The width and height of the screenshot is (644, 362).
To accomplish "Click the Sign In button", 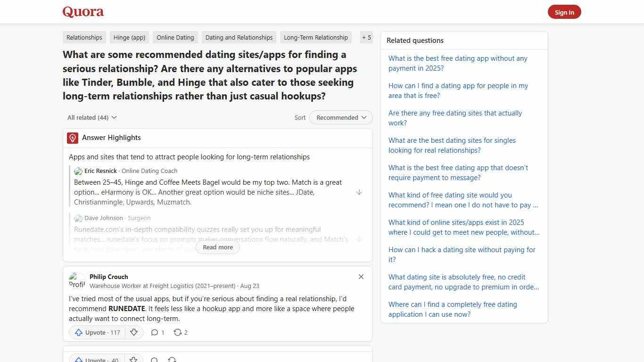I will point(564,12).
